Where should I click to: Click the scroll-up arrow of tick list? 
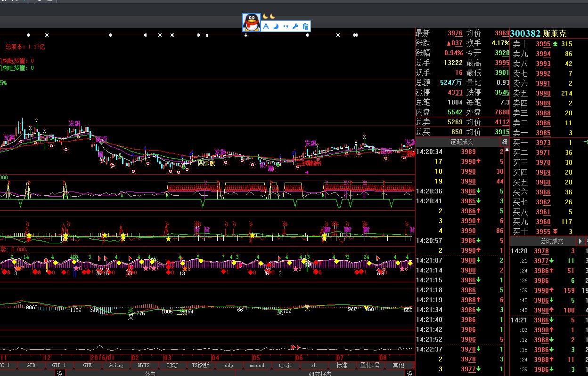[x=507, y=150]
